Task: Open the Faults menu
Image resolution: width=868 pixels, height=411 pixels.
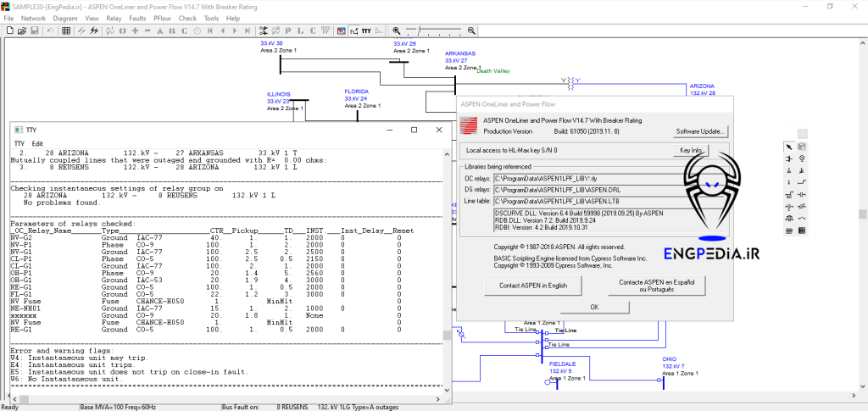Action: click(137, 18)
